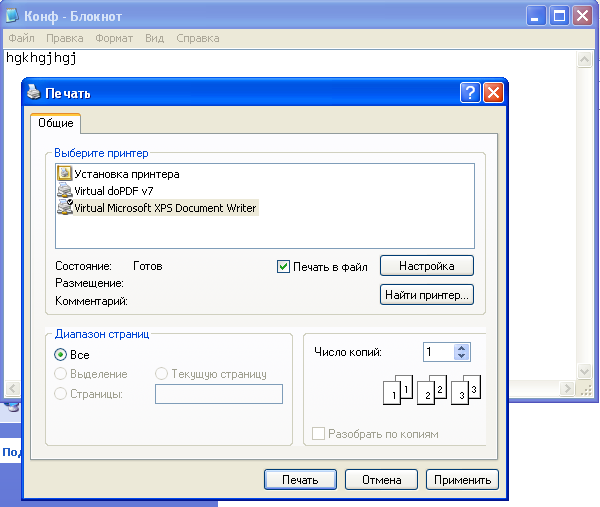Click the collate pages illustration
The width and height of the screenshot is (600, 507).
tap(432, 390)
